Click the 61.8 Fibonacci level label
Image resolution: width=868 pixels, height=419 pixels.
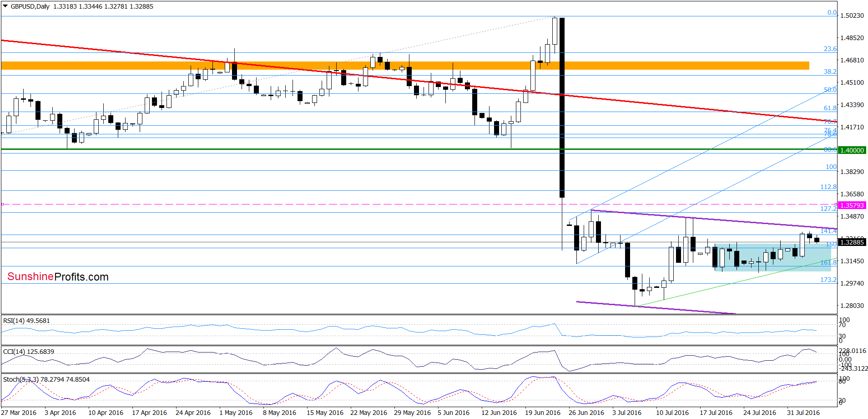[830, 108]
